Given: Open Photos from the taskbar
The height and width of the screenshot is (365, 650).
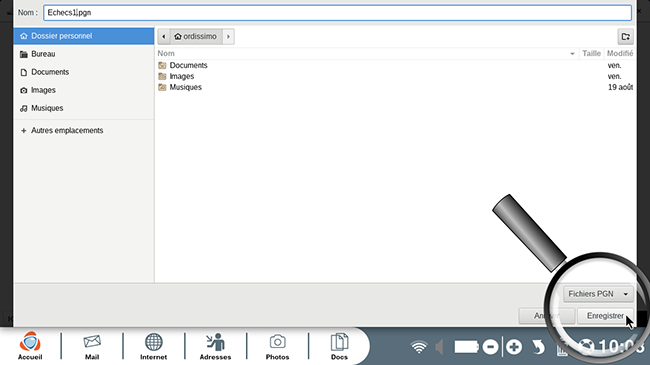Looking at the screenshot, I should click(x=277, y=346).
